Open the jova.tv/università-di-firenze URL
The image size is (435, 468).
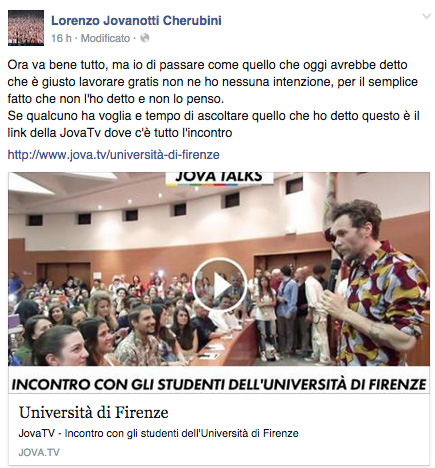[x=114, y=155]
